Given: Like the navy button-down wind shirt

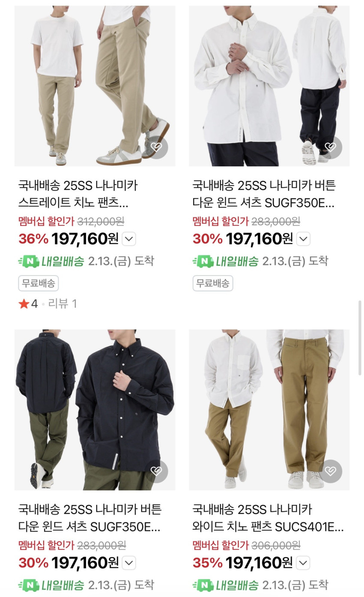Looking at the screenshot, I should [x=156, y=471].
